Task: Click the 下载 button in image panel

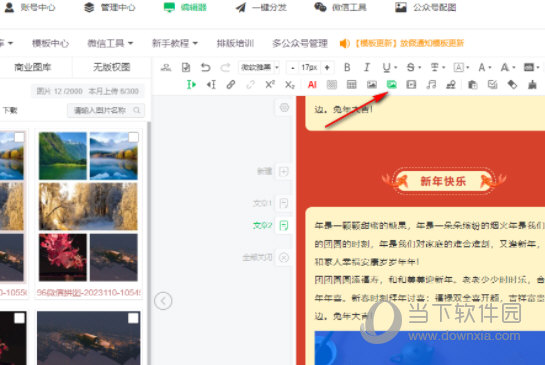Action: click(x=10, y=110)
